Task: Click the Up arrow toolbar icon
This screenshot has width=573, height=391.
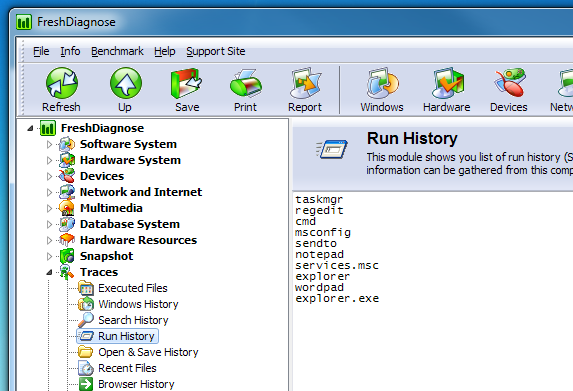Action: (126, 83)
